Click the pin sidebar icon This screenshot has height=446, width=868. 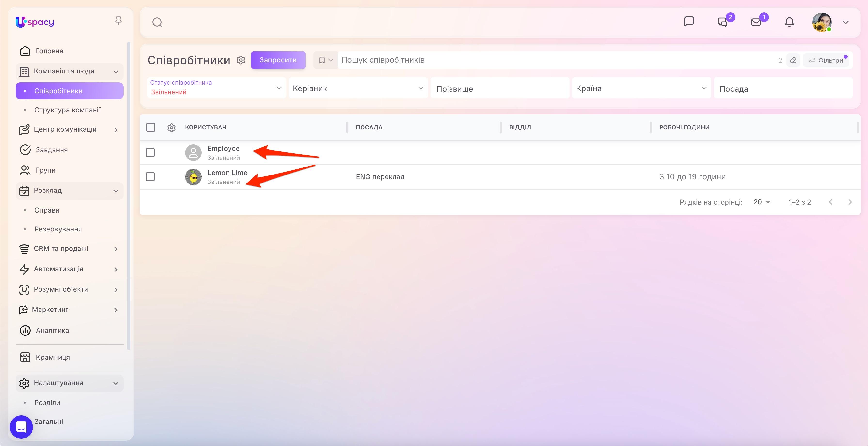point(118,21)
